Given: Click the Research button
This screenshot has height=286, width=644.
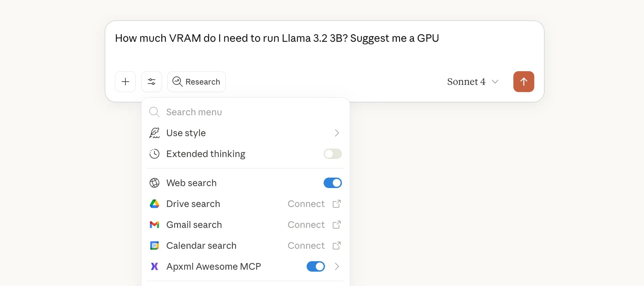Looking at the screenshot, I should click(196, 82).
